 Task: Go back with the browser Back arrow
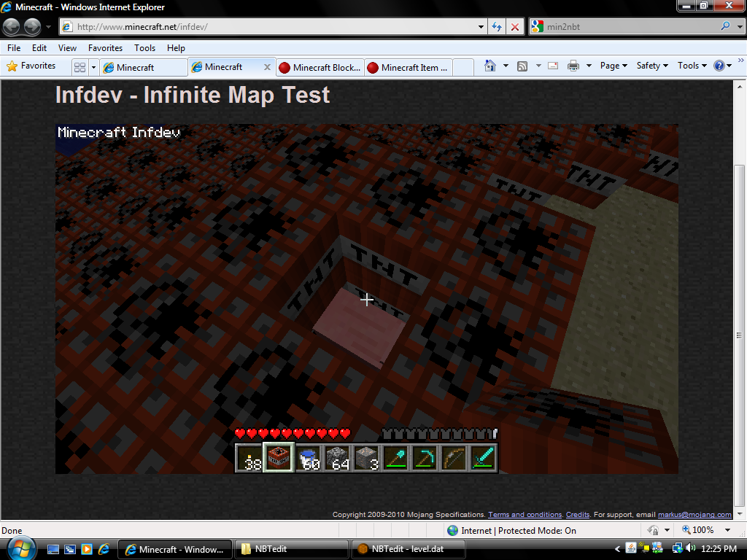click(12, 27)
